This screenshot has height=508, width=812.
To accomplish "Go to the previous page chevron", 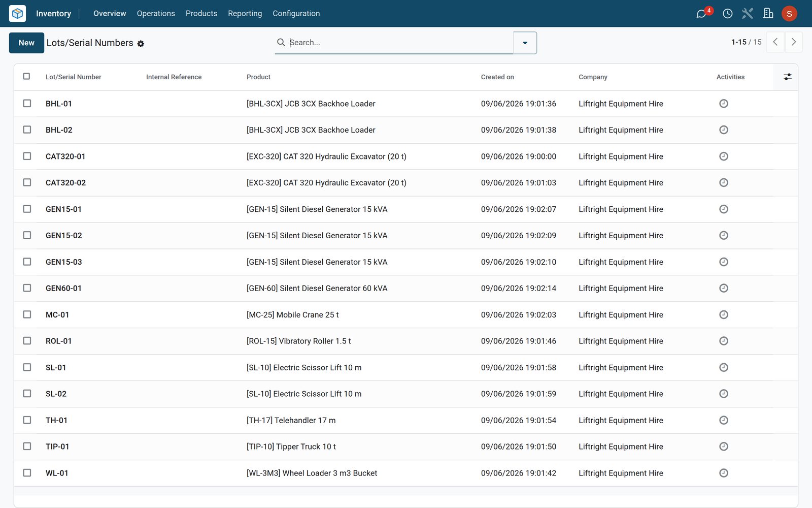I will pyautogui.click(x=775, y=42).
